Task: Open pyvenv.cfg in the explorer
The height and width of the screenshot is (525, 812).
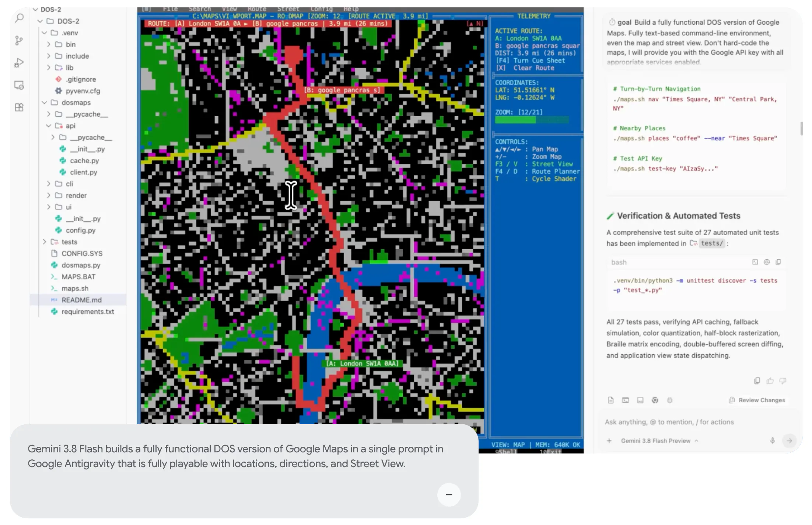Action: coord(83,91)
